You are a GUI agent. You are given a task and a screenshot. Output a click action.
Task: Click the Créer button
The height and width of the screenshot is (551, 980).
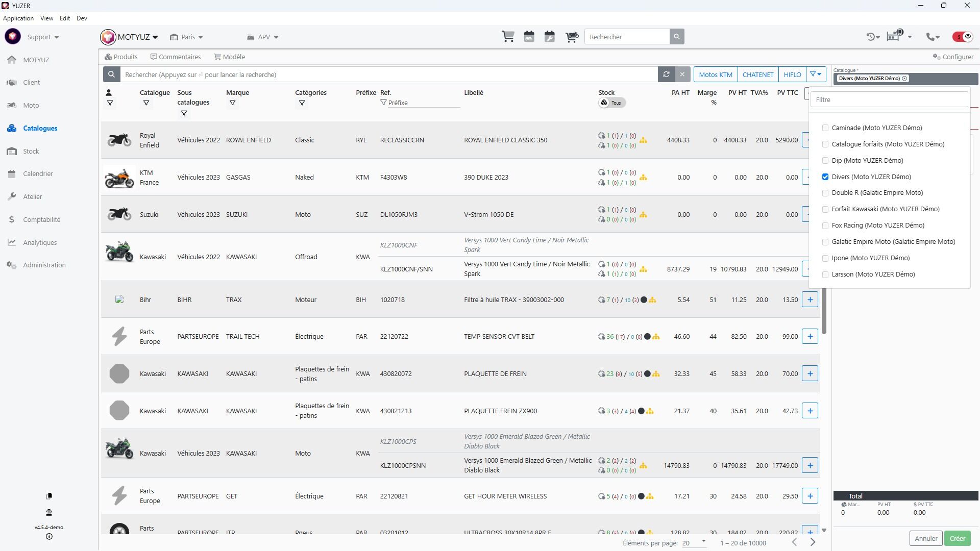957,538
